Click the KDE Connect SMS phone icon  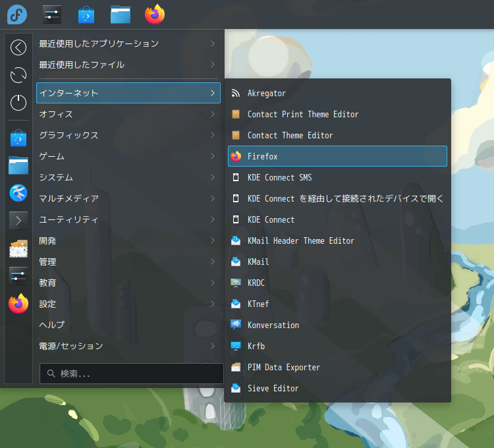(236, 177)
